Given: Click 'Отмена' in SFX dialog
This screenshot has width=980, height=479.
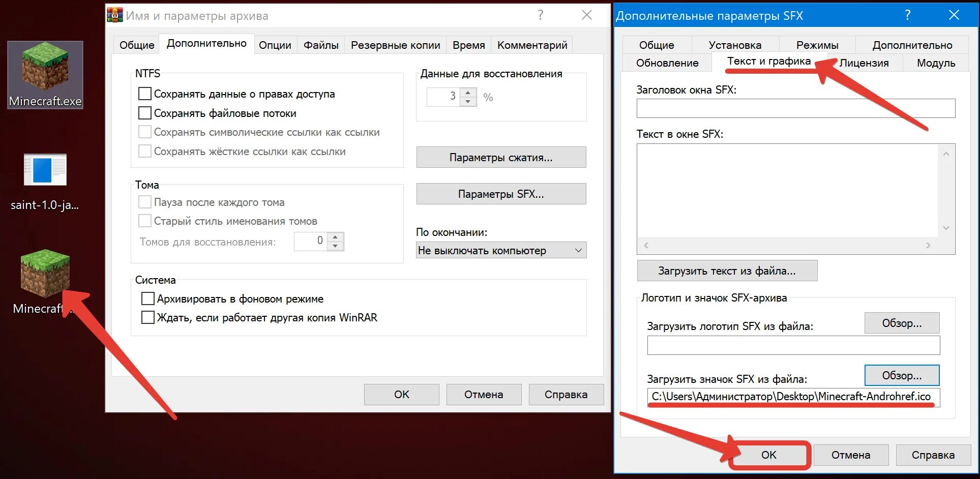Looking at the screenshot, I should 851,455.
